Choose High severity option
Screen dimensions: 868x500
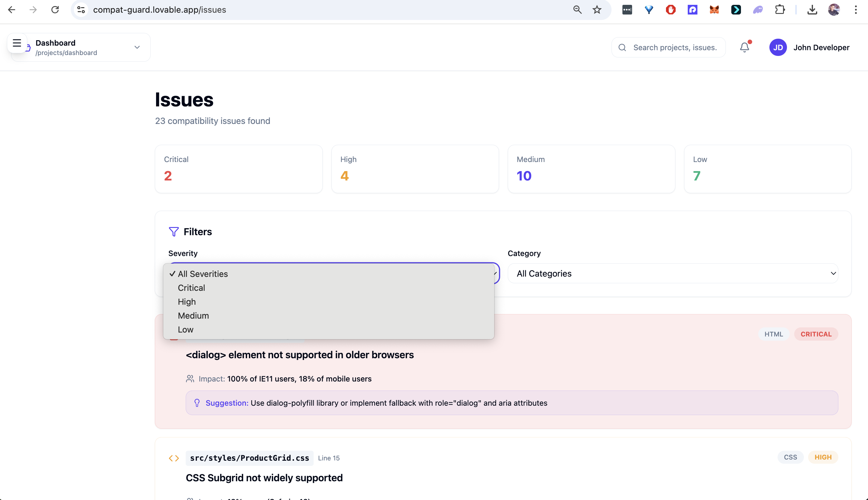[187, 301]
